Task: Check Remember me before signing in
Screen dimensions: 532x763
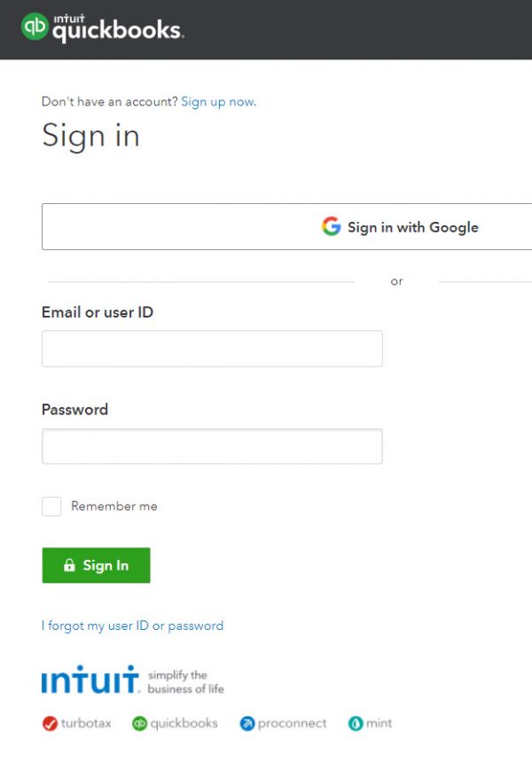Action: [x=51, y=506]
